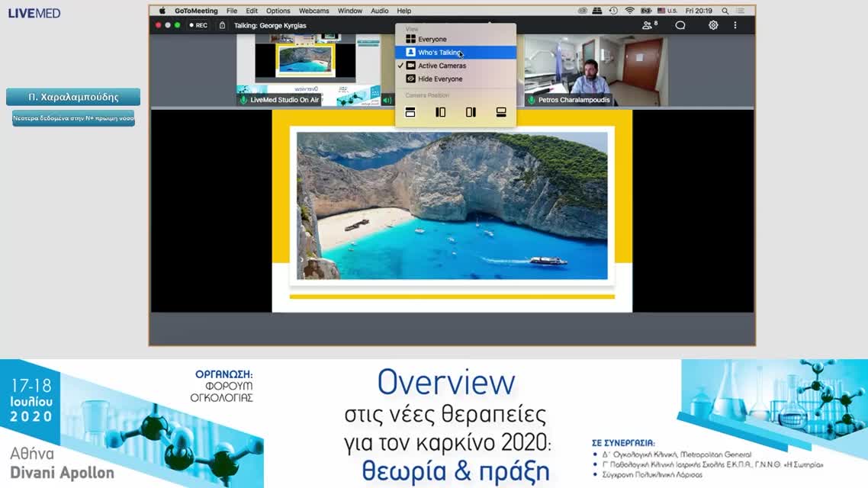Set camera position to bottom
The image size is (868, 488).
pyautogui.click(x=501, y=112)
